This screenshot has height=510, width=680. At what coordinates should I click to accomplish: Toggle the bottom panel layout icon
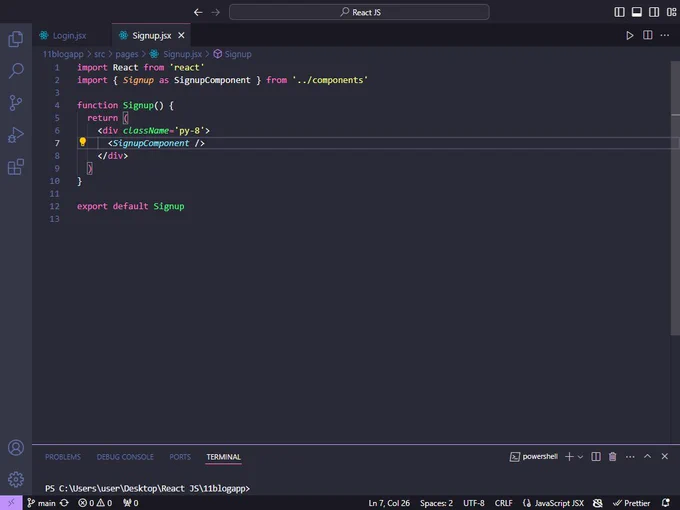tap(637, 12)
